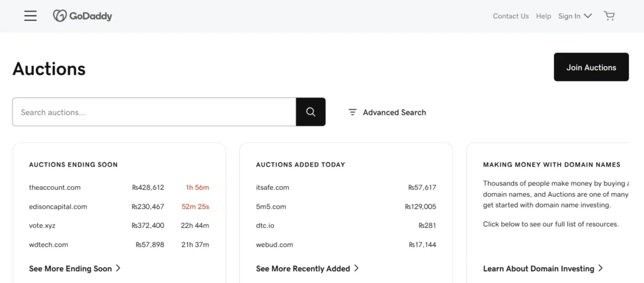Click the Advanced Search filter icon

[352, 112]
